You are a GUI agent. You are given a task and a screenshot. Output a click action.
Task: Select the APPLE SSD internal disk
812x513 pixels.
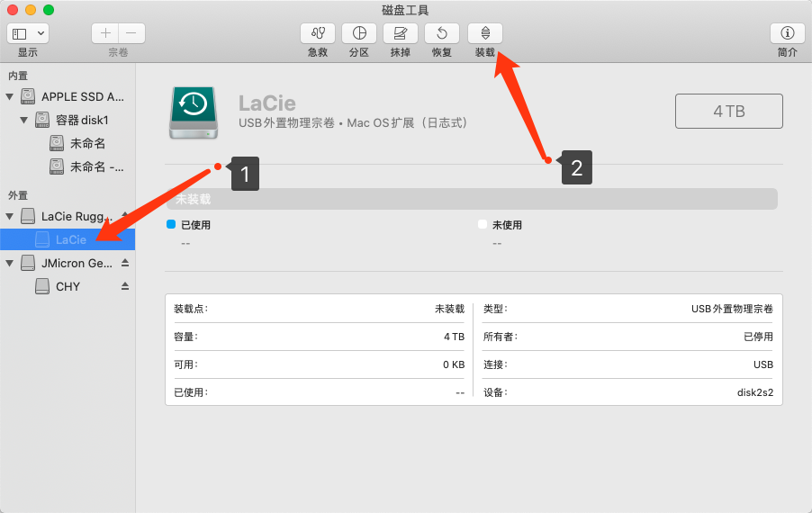(x=68, y=97)
